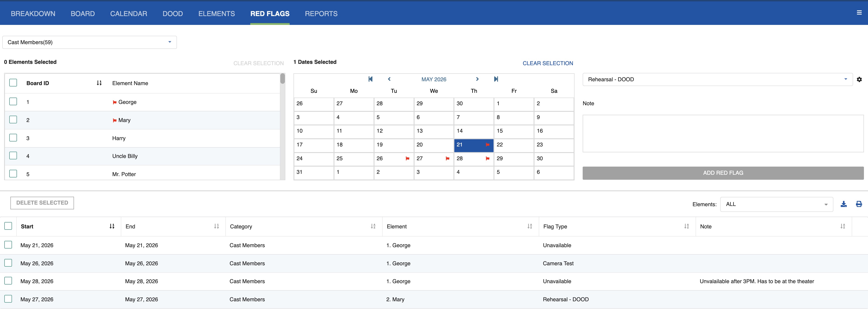The height and width of the screenshot is (311, 868).
Task: Click Clear Selection for dates
Action: [x=548, y=63]
